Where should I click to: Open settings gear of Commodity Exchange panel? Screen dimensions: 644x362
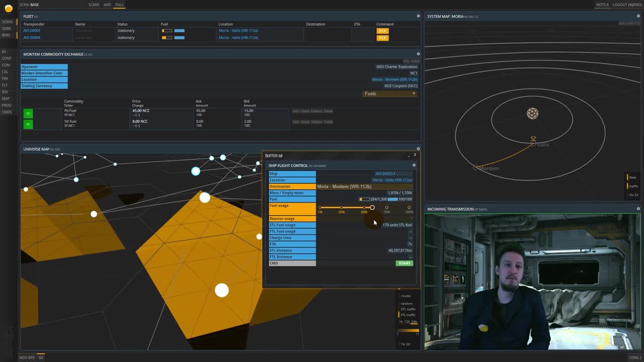[x=418, y=54]
